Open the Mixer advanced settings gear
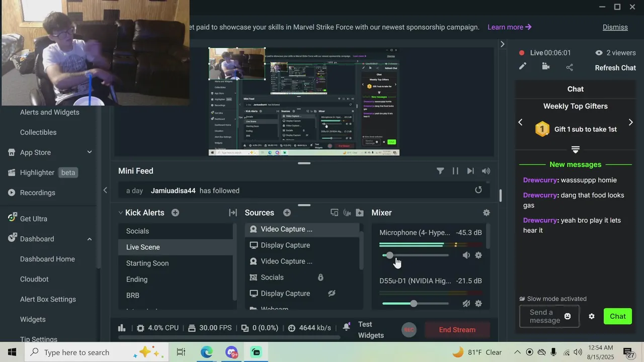 (x=486, y=213)
